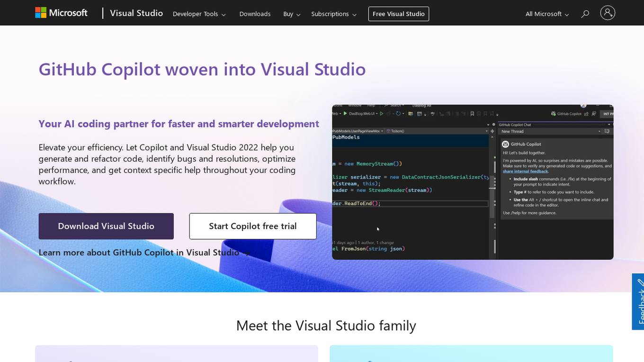Screen dimensions: 644x362
Task: Click Start Copilot free trial
Action: coord(253,226)
